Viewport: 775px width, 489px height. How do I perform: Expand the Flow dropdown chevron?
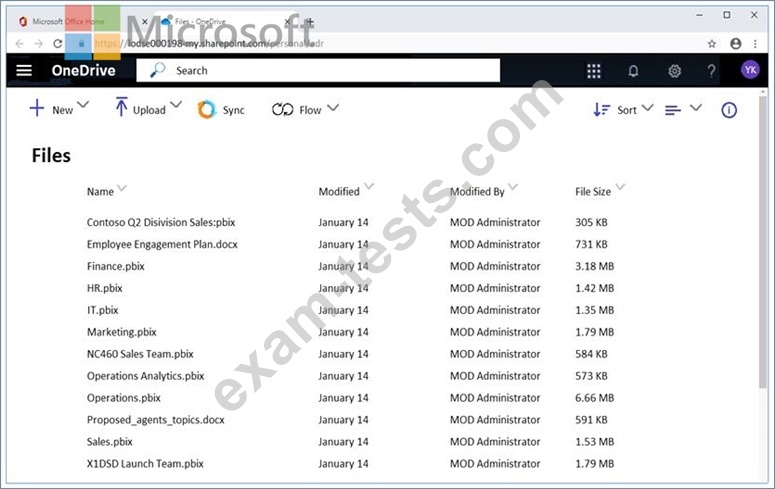point(333,107)
